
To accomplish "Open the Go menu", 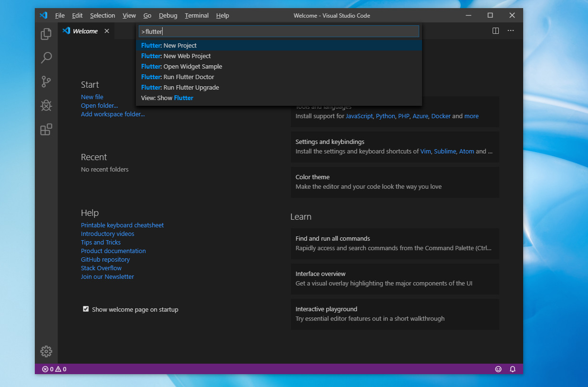I will [x=147, y=15].
